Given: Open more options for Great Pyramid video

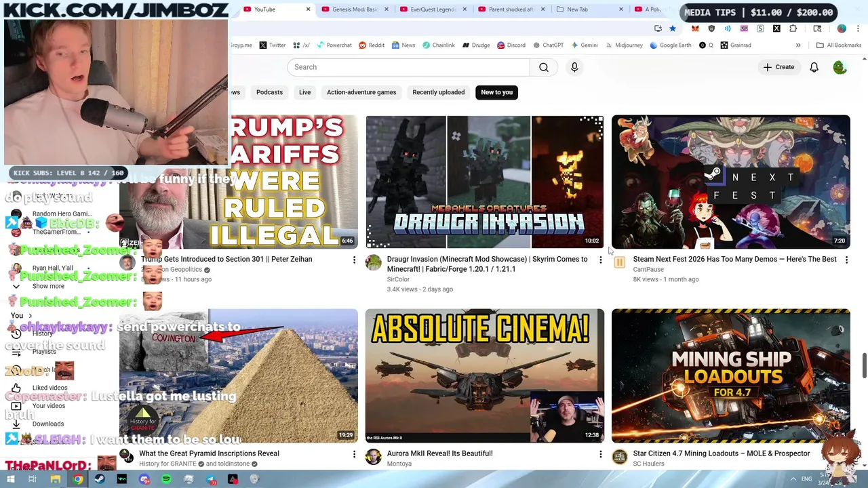Looking at the screenshot, I should [354, 453].
